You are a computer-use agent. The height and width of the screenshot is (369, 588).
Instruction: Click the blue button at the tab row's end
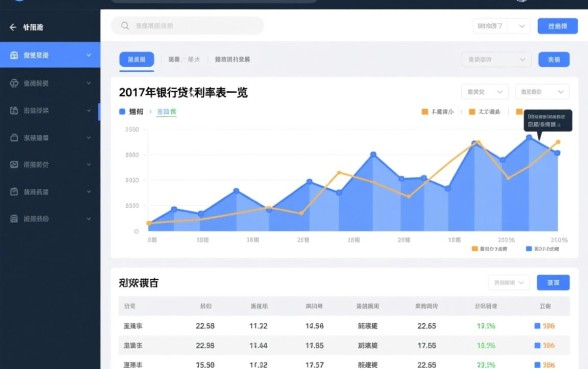coord(554,60)
